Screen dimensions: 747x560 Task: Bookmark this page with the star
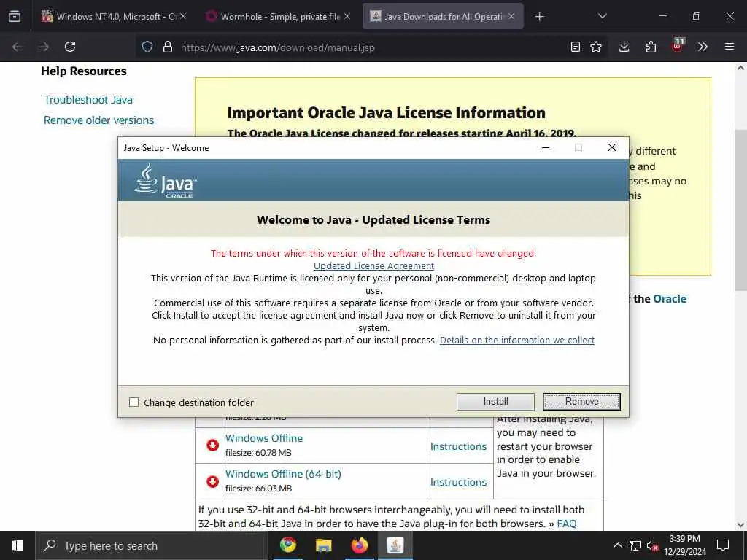pyautogui.click(x=596, y=47)
